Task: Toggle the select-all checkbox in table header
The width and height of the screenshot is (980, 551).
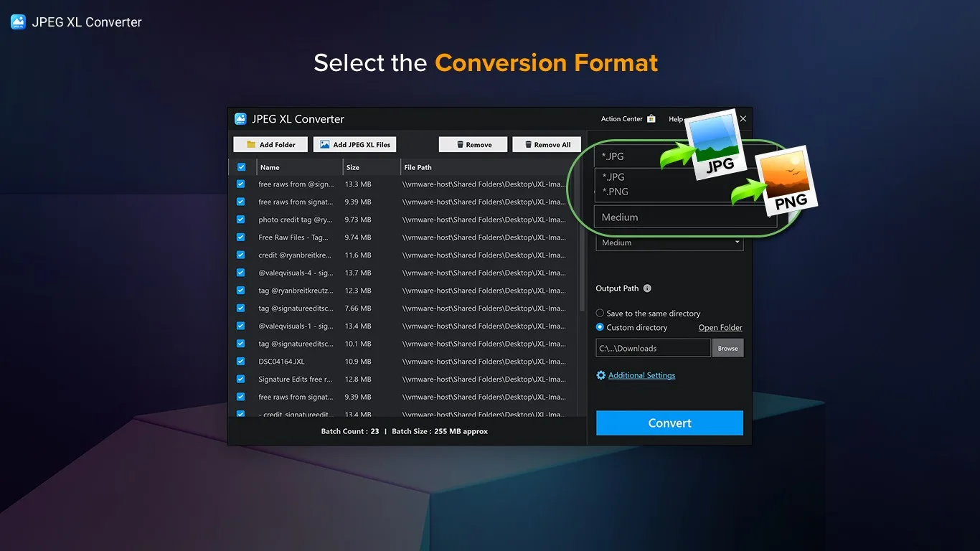Action: [241, 167]
